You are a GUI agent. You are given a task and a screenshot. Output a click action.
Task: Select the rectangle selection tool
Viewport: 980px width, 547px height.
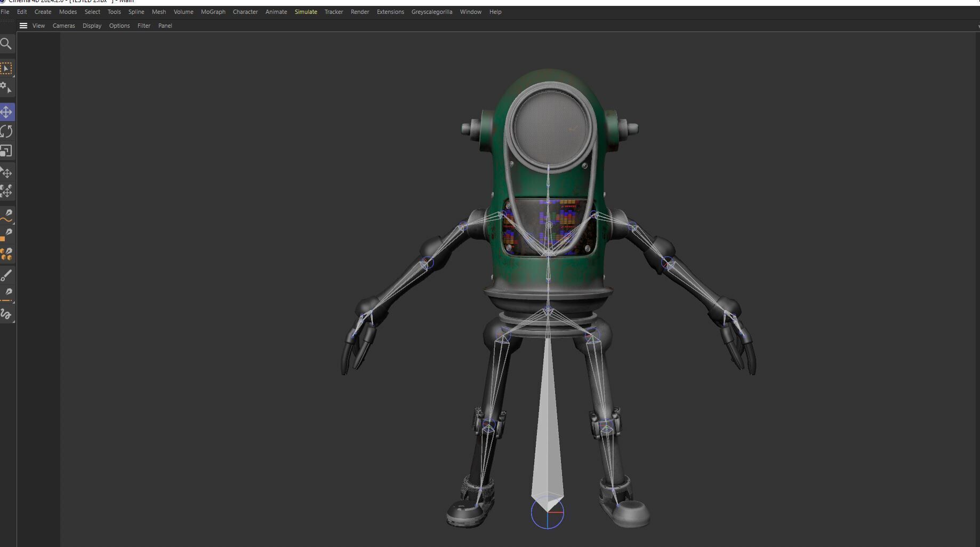(6, 68)
